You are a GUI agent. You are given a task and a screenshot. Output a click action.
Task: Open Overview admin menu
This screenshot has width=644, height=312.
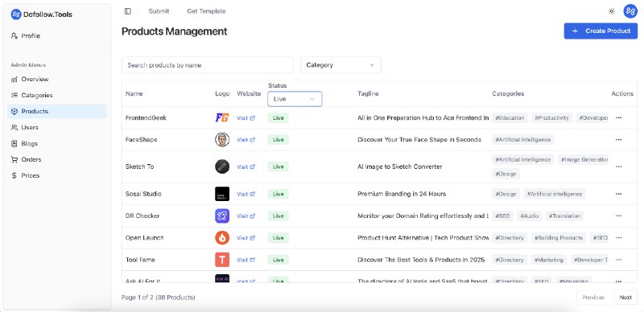coord(56,80)
